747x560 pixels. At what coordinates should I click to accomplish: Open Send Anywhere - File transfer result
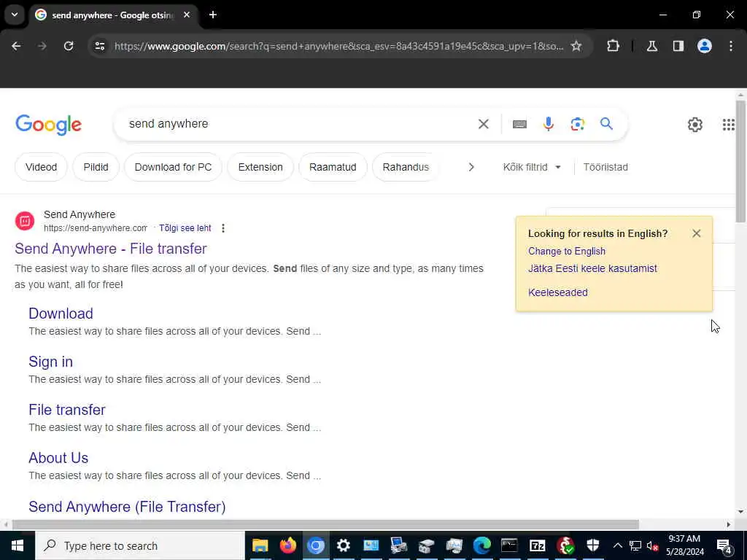coord(111,249)
